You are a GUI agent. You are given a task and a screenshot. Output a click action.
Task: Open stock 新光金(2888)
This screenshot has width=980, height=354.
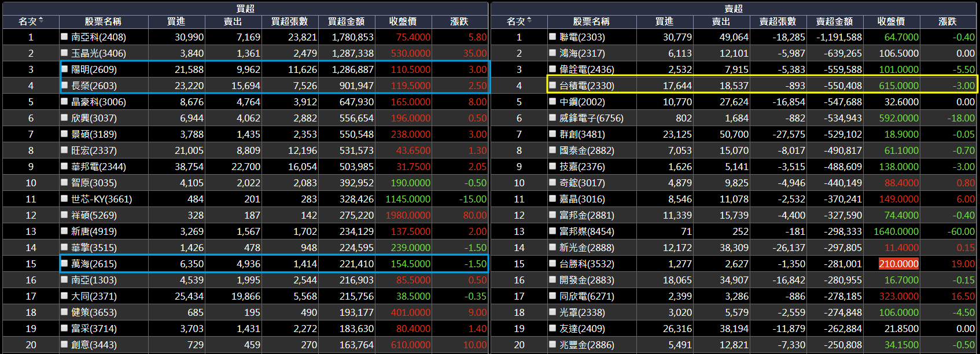587,248
